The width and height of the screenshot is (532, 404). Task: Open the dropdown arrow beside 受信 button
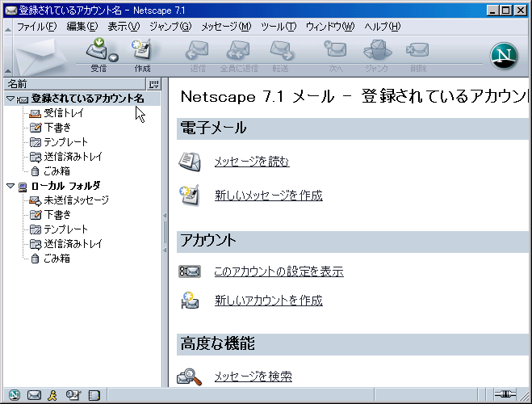pyautogui.click(x=113, y=57)
